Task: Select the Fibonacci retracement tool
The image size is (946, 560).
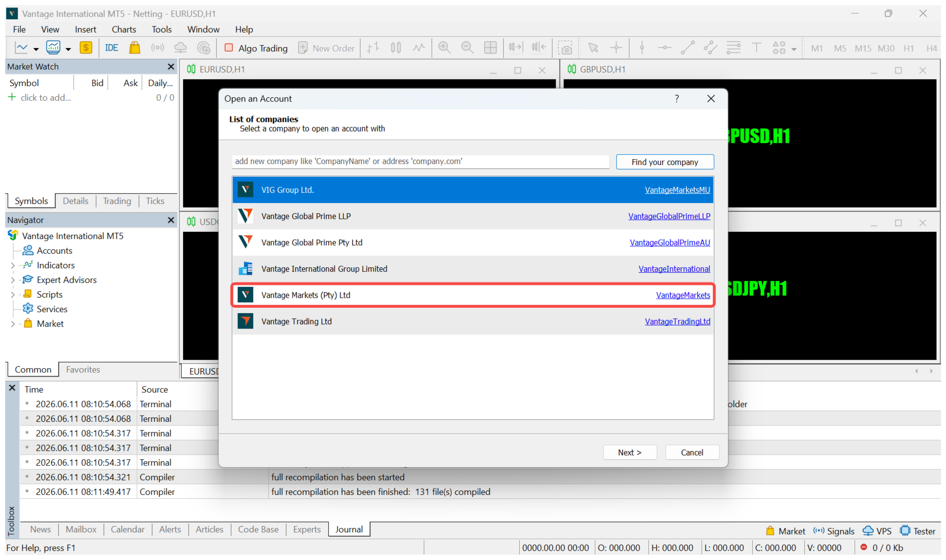Action: 734,48
